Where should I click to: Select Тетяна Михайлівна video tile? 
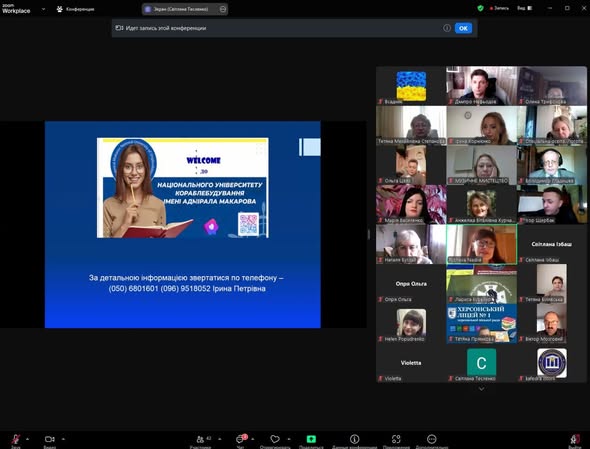(x=411, y=125)
